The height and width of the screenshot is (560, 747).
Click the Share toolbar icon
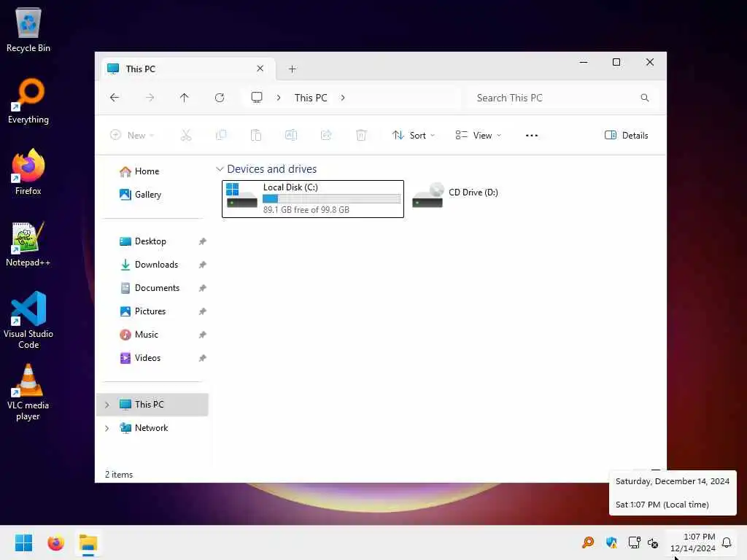click(x=326, y=135)
